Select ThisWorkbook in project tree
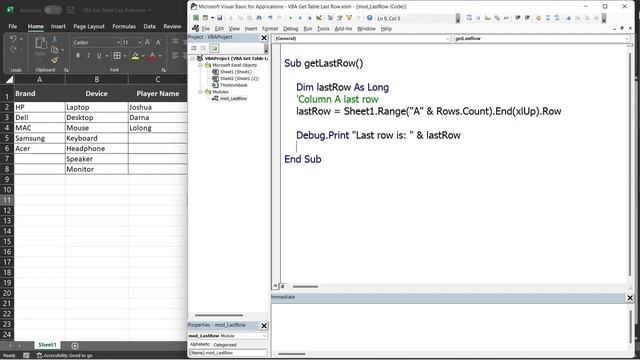 pos(234,85)
